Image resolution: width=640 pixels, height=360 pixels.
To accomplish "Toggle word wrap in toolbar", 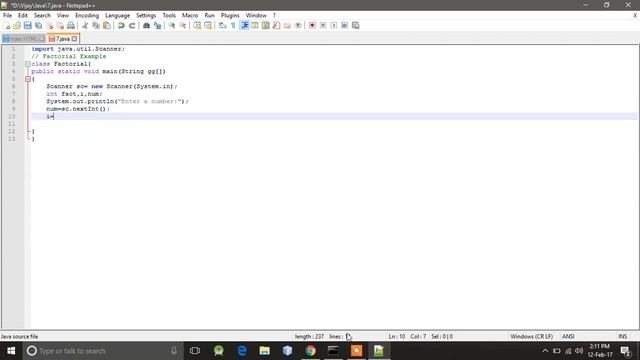I will [x=222, y=25].
